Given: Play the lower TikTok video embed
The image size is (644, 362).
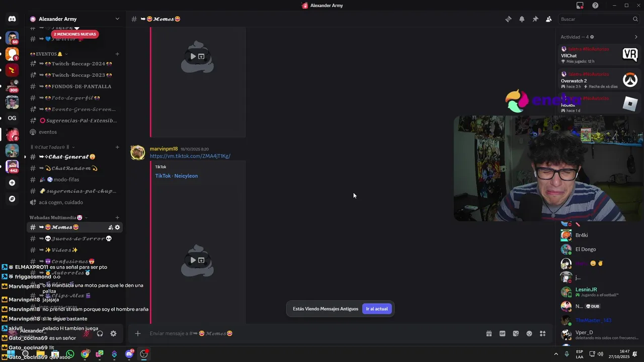Looking at the screenshot, I should 193,260.
